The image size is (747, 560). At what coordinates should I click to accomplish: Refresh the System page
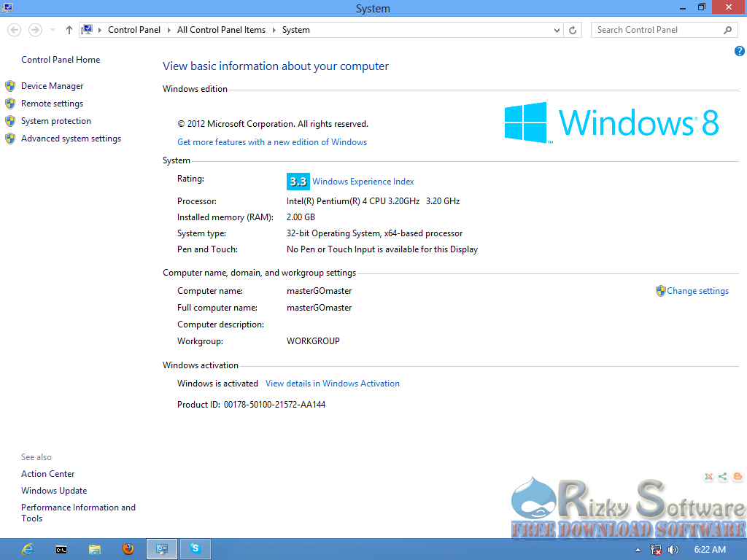point(573,30)
